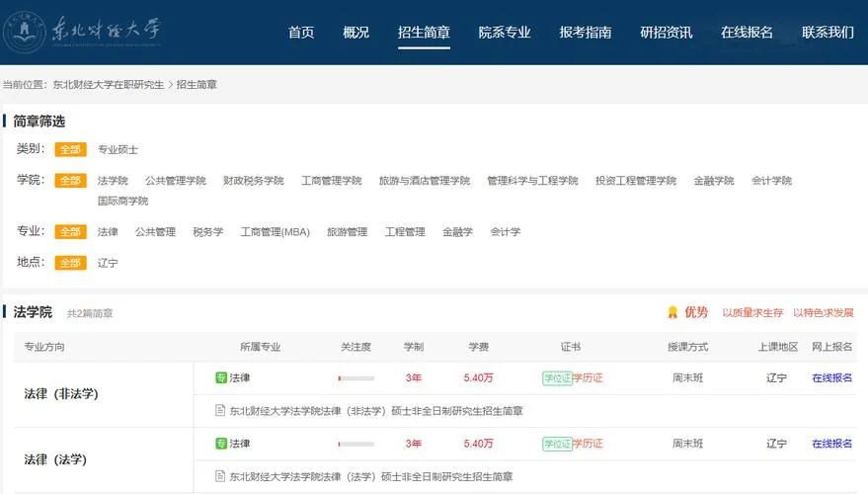Viewport: 868px width, 494px height.
Task: Go to 在线报名 in top navigation
Action: click(747, 33)
